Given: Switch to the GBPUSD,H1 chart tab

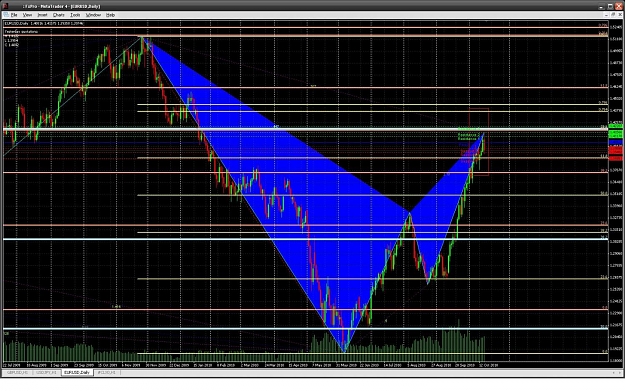Looking at the screenshot, I should tap(18, 372).
